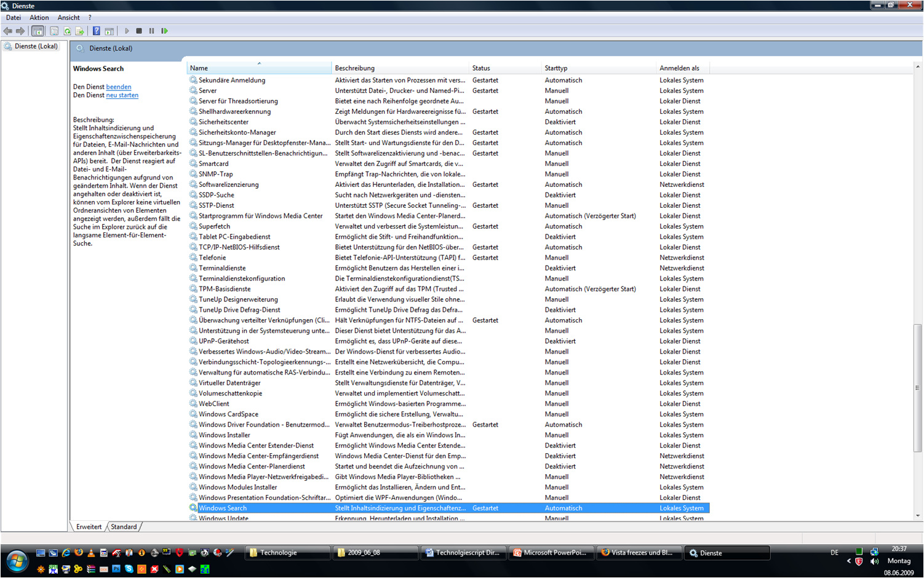
Task: Sort by the Anmelden als column header
Action: tap(683, 68)
